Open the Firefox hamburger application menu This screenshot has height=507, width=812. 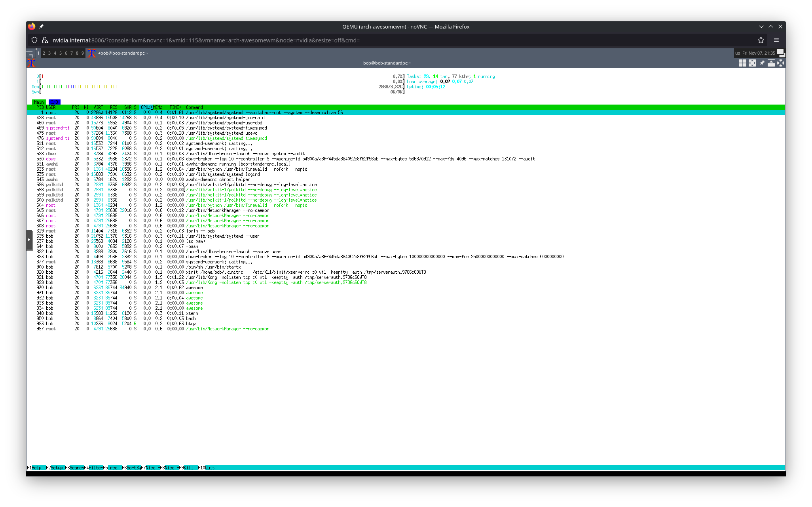776,40
